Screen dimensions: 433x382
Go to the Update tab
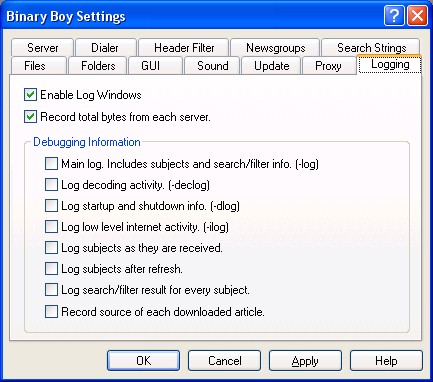(271, 66)
